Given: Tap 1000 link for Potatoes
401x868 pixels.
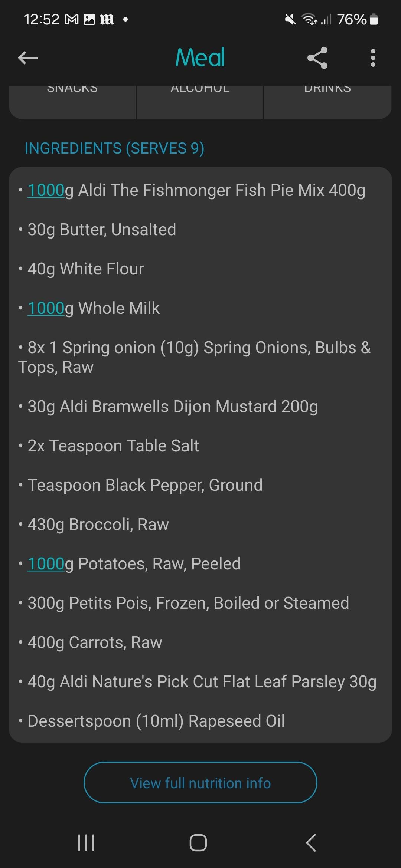Looking at the screenshot, I should coord(46,564).
